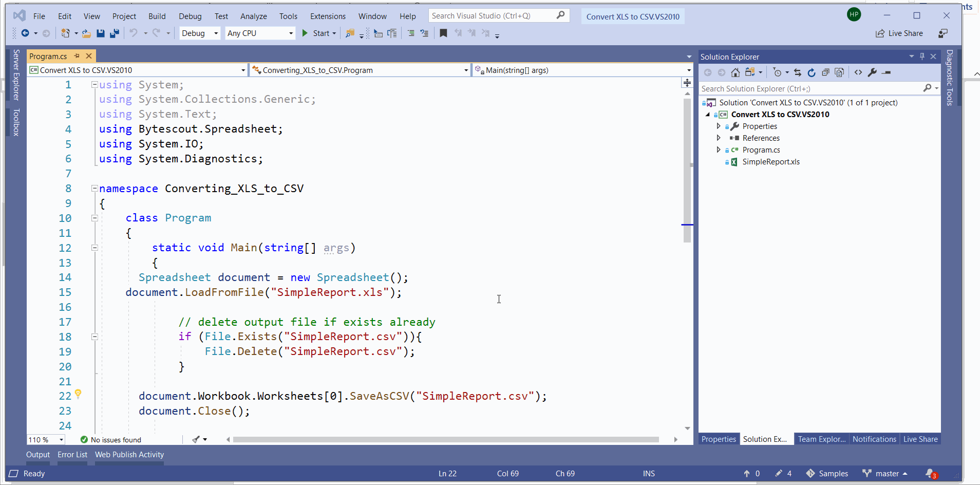The width and height of the screenshot is (980, 485).
Task: Refresh the Solution Explorer
Action: tap(812, 72)
